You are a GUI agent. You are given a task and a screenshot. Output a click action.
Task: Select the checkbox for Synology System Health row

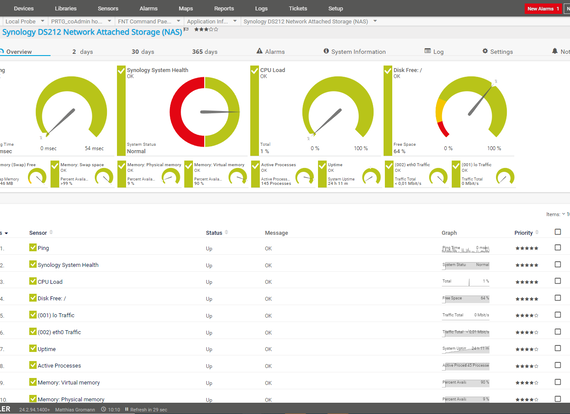click(x=558, y=264)
